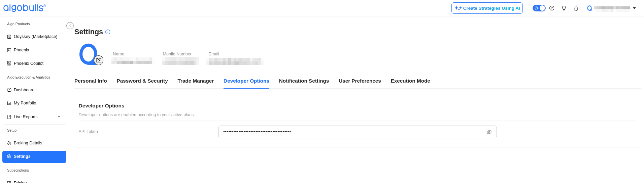This screenshot has height=183, width=644.
Task: Open Broking Details in sidebar
Action: [28, 143]
